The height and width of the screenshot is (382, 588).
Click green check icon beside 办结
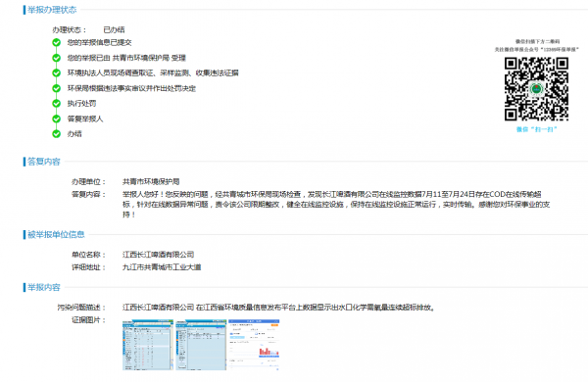click(56, 133)
